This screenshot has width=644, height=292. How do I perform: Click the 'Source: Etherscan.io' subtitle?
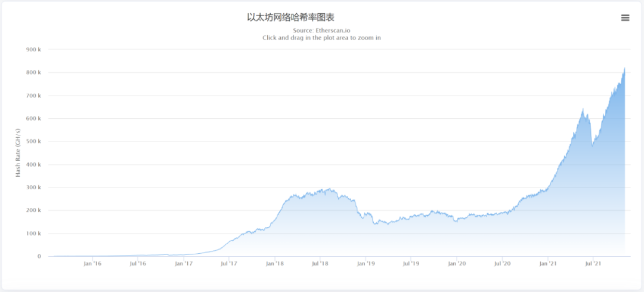click(321, 30)
